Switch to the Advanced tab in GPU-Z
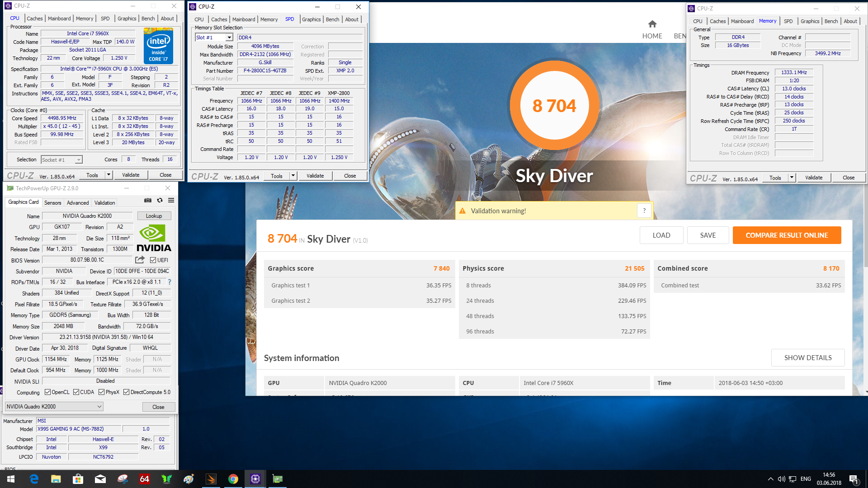The height and width of the screenshot is (488, 868). (x=78, y=203)
